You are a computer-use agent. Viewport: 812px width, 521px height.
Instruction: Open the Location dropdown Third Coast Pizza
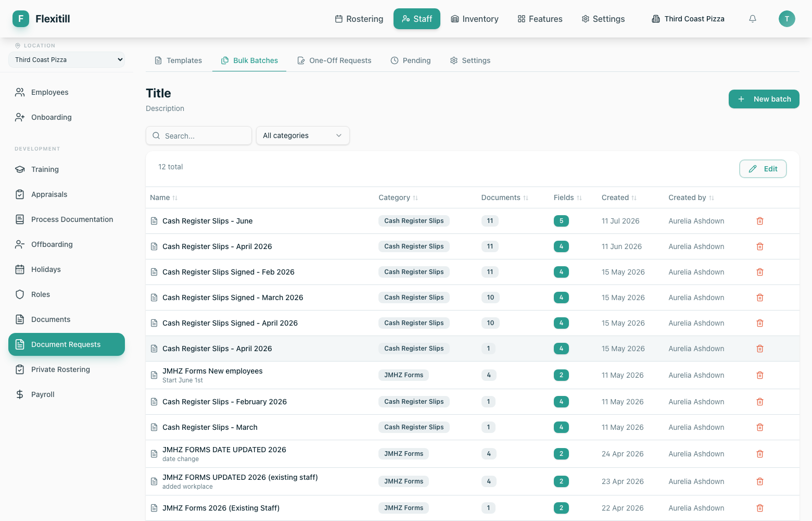67,59
